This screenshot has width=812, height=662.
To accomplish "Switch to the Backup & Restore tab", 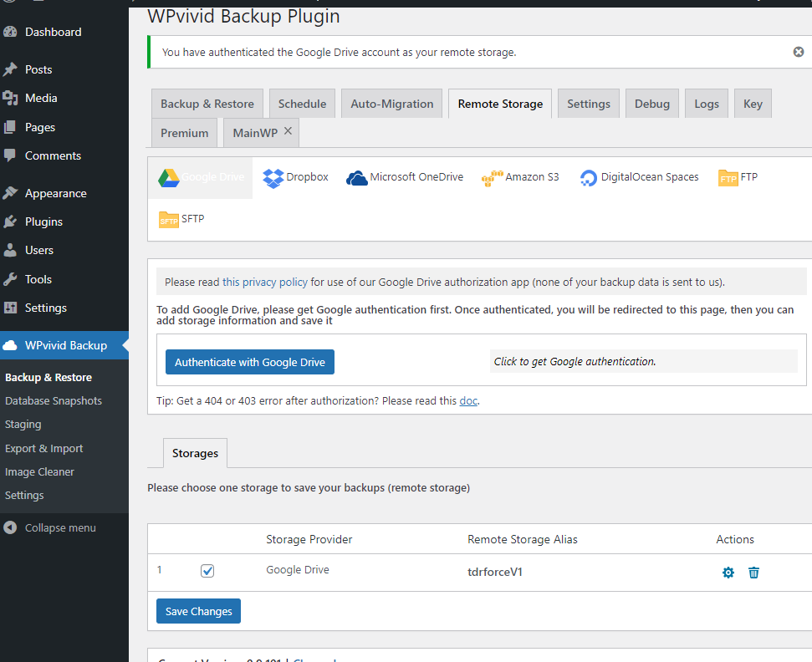I will click(x=207, y=104).
